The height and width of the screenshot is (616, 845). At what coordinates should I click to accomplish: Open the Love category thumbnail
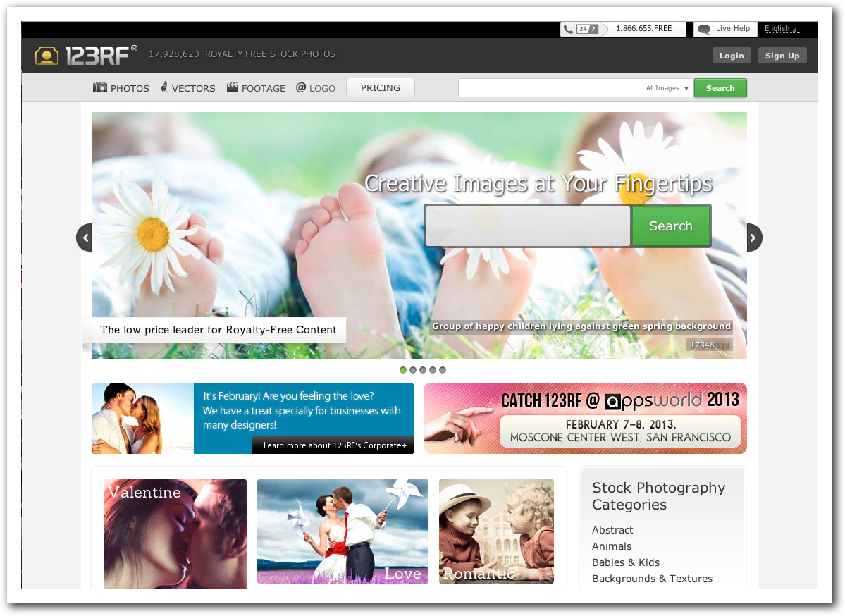tap(343, 531)
